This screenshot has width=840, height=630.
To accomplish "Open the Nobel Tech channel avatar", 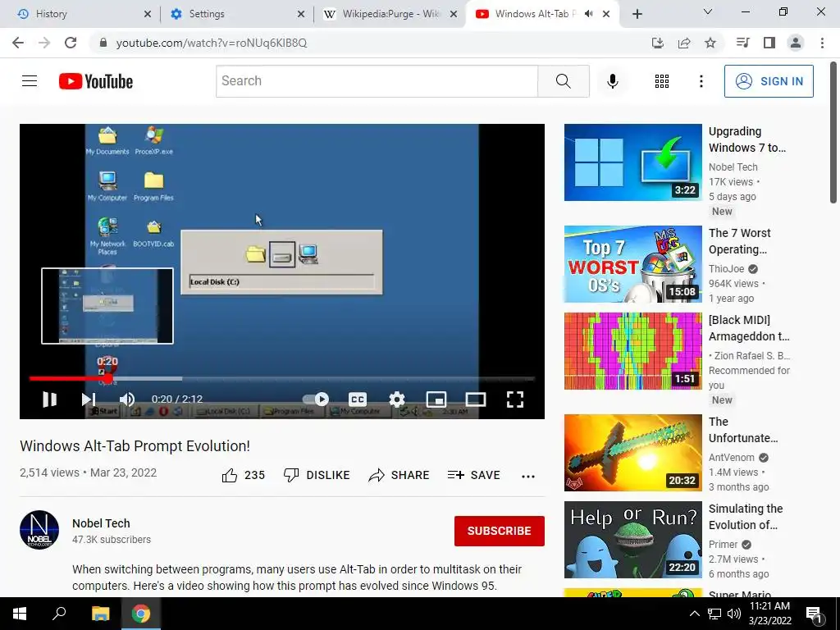I will (x=39, y=530).
